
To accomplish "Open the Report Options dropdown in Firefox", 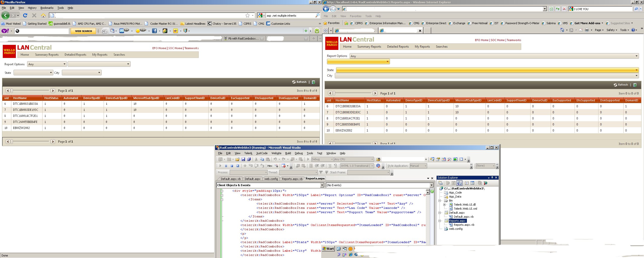I will point(47,64).
